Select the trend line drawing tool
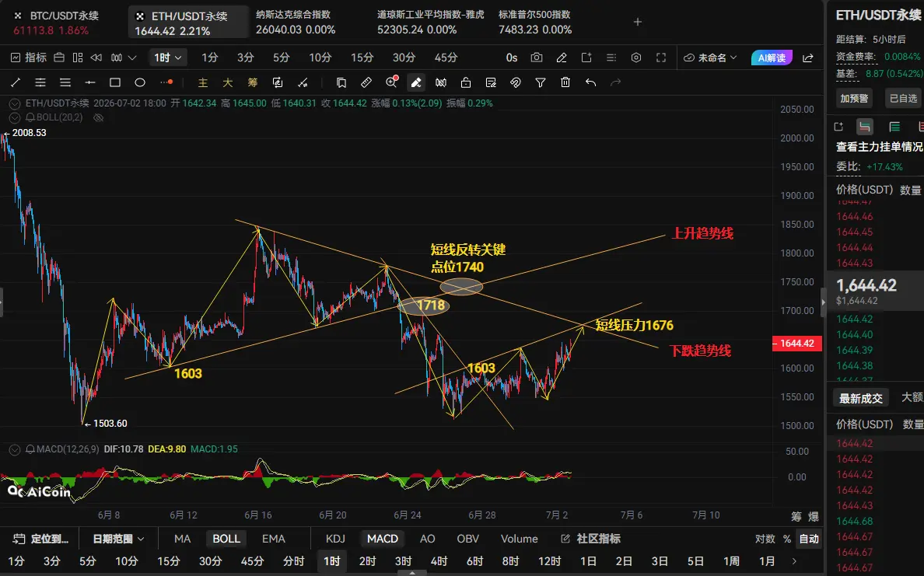Viewport: 924px width, 576px height. pyautogui.click(x=16, y=82)
